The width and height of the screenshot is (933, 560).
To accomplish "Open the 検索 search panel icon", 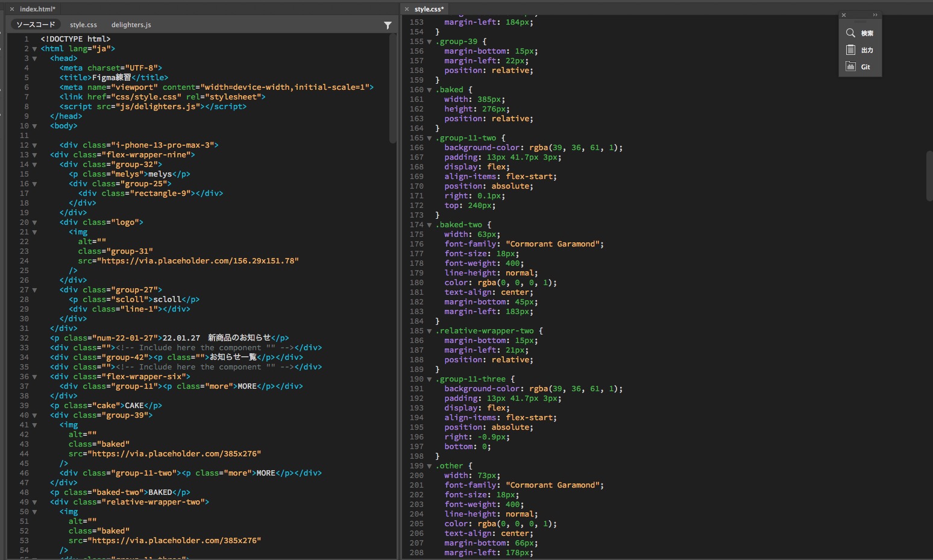I will [850, 33].
